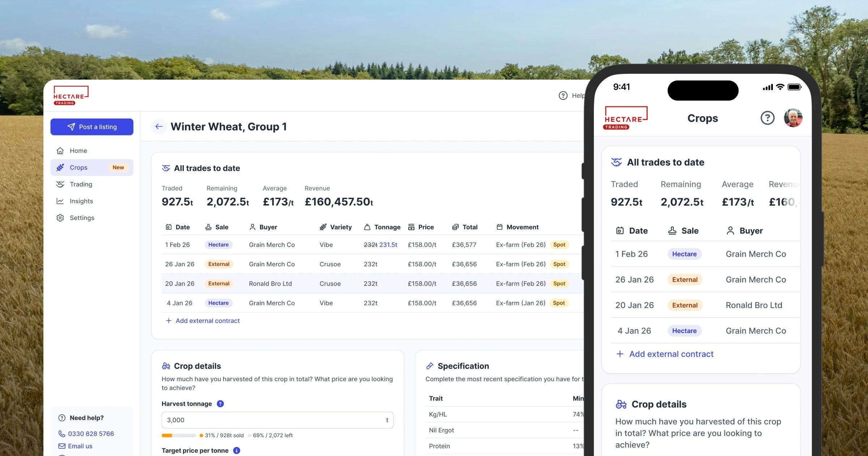868x456 pixels.
Task: Click the Harvest tonnage input showing 3,000
Action: point(277,420)
